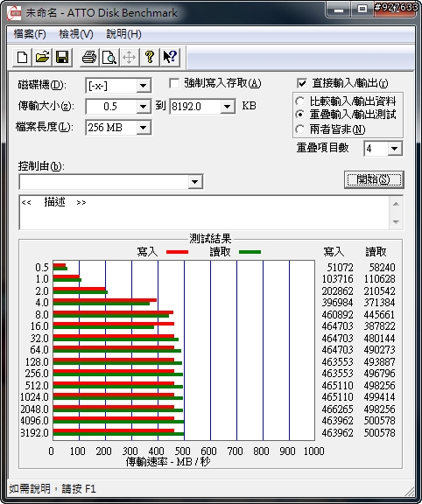Click the read value 387822
Image resolution: width=422 pixels, height=504 pixels.
[380, 326]
